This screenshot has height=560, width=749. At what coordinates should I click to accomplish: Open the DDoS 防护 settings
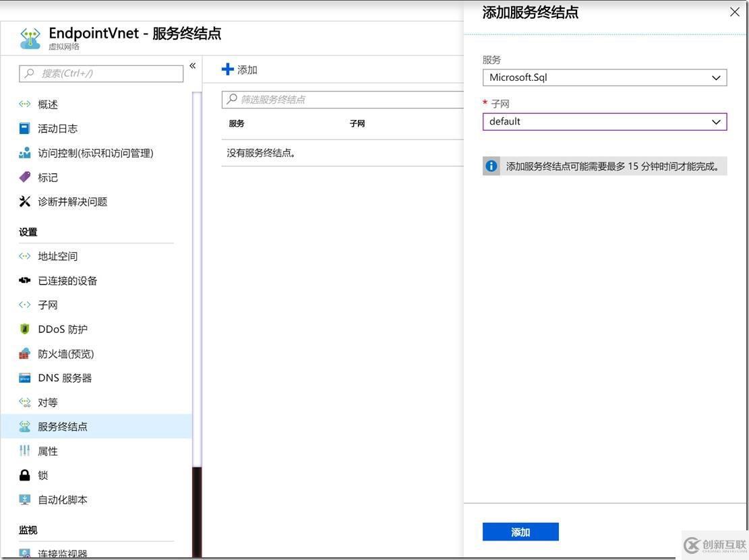coord(61,328)
